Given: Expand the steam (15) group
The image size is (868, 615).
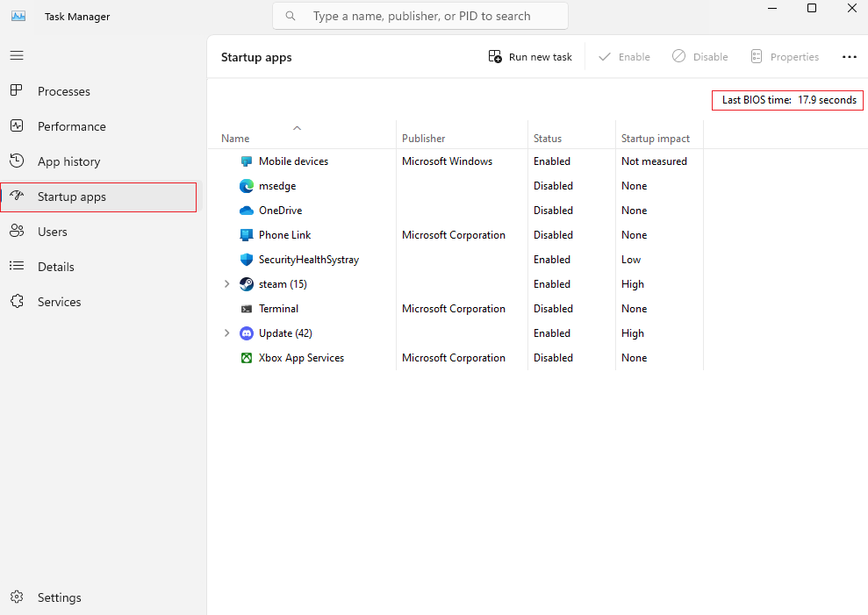Looking at the screenshot, I should (226, 284).
